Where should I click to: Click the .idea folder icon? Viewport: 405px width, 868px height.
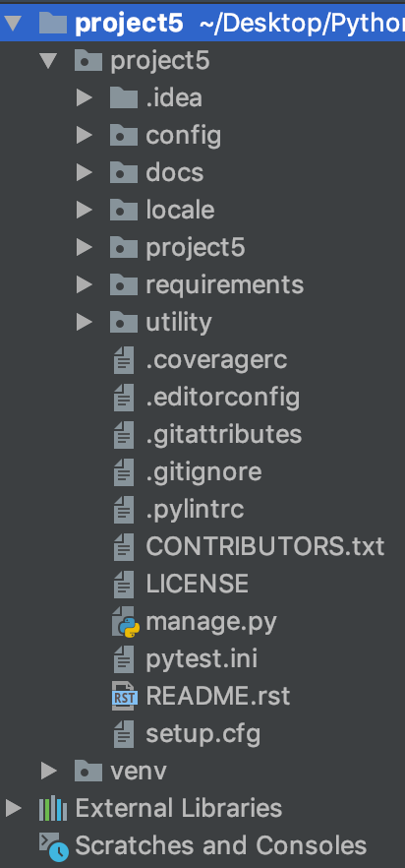pyautogui.click(x=124, y=98)
